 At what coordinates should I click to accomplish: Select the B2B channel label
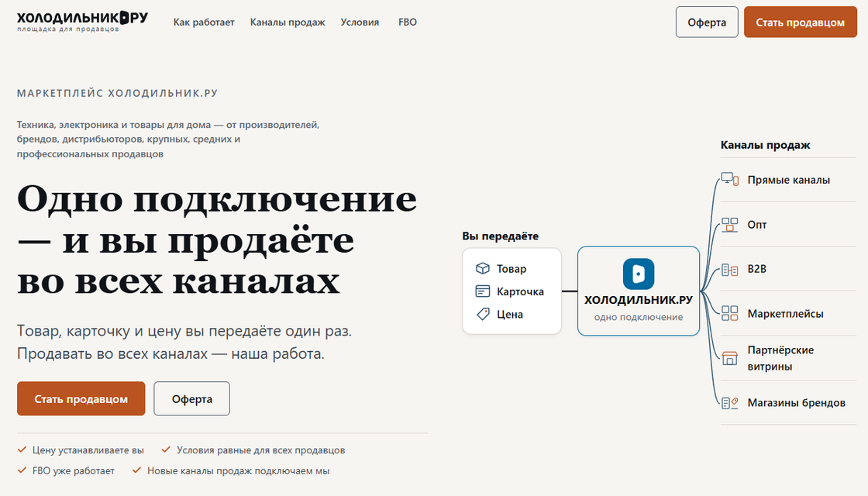(x=756, y=269)
